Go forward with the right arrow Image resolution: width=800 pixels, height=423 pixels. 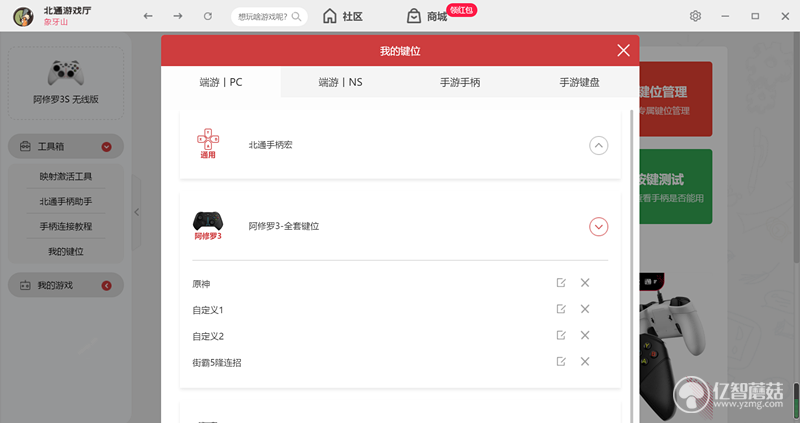pos(178,16)
